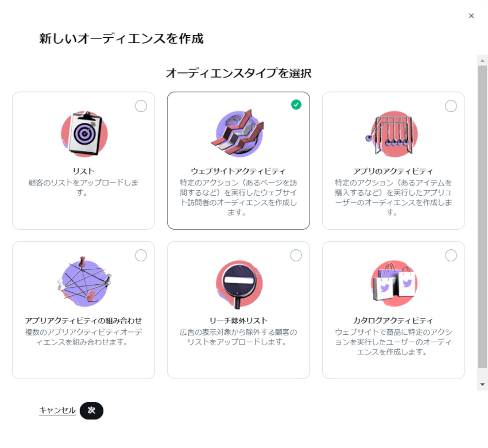Click the キャンセル link
This screenshot has width=488, height=448.
coord(57,410)
